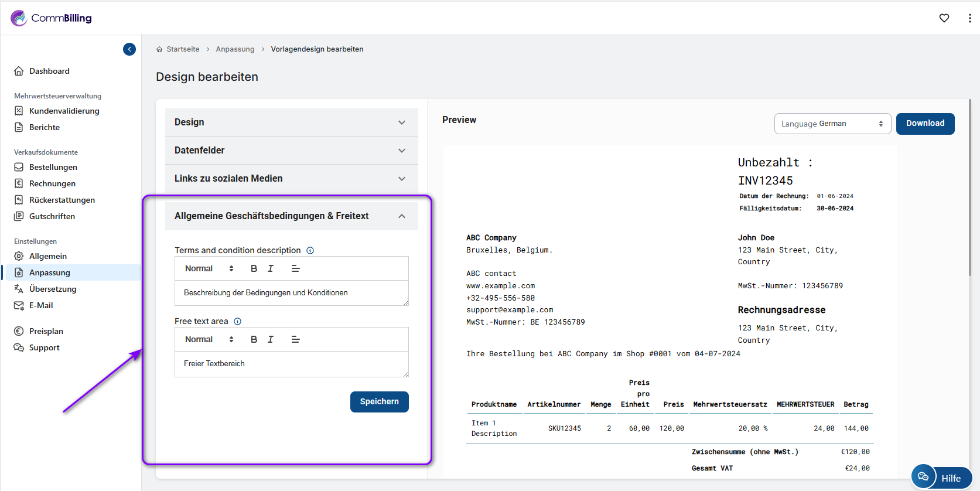Go to Rechnungen in the sidebar

tap(52, 183)
